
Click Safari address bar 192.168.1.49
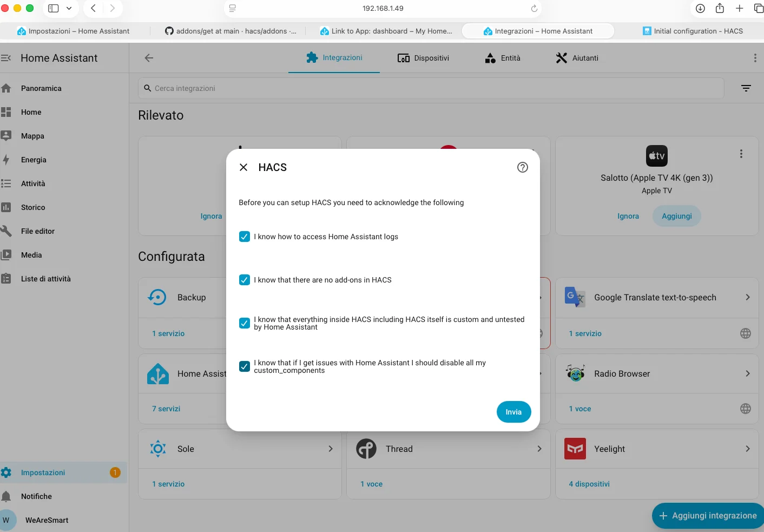383,8
